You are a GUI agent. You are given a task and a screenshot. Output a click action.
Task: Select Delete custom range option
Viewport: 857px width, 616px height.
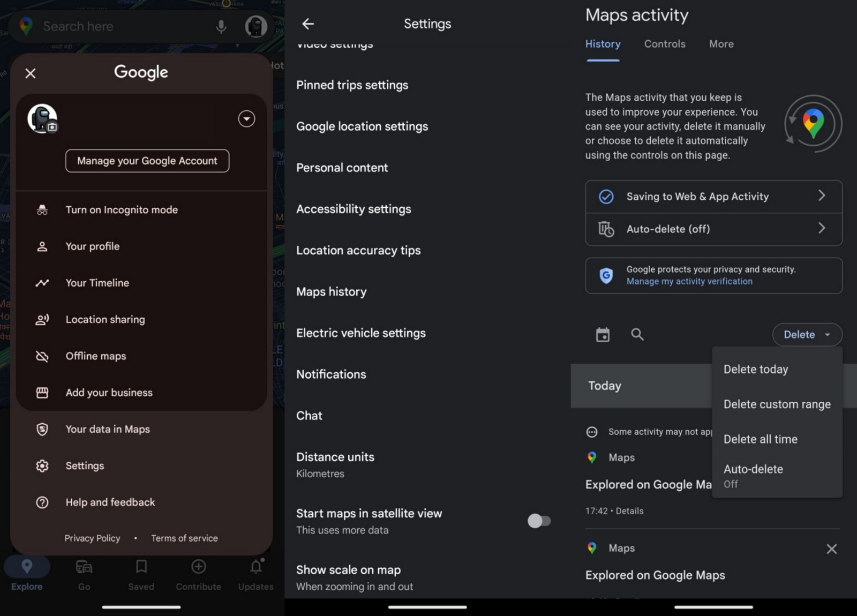click(x=777, y=404)
